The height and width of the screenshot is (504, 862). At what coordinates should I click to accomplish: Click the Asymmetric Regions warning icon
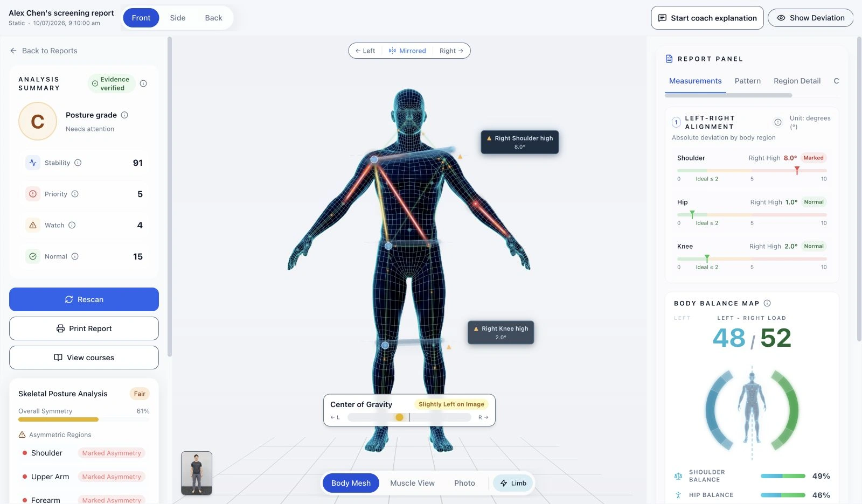pos(22,435)
